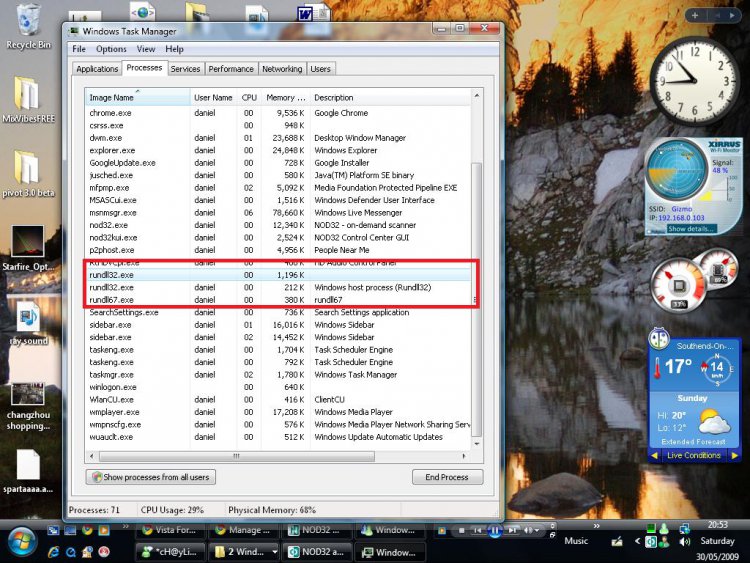Select the chrome.exe process row

coord(277,113)
